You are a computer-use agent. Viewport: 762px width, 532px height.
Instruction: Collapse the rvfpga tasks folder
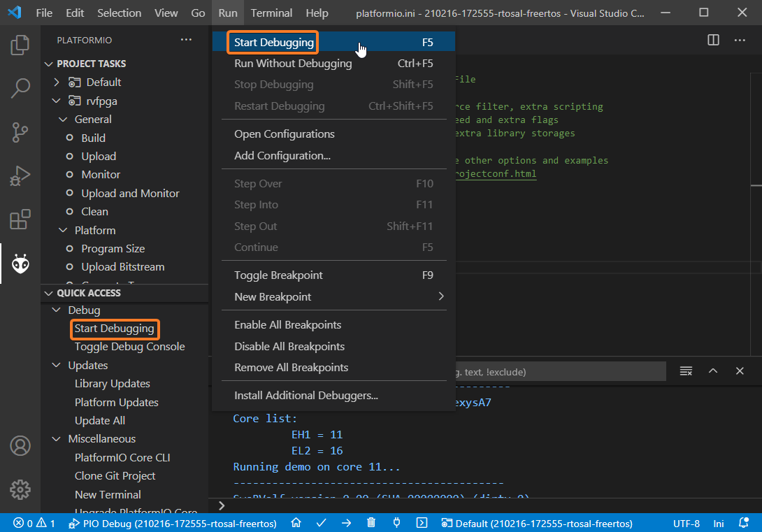point(57,101)
